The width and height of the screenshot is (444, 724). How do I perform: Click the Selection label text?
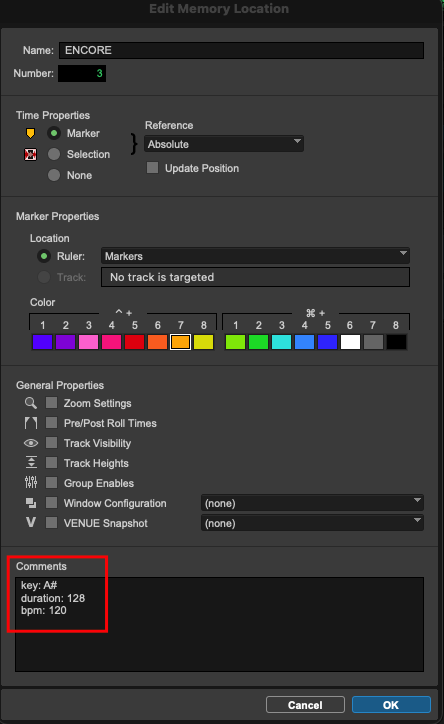88,154
